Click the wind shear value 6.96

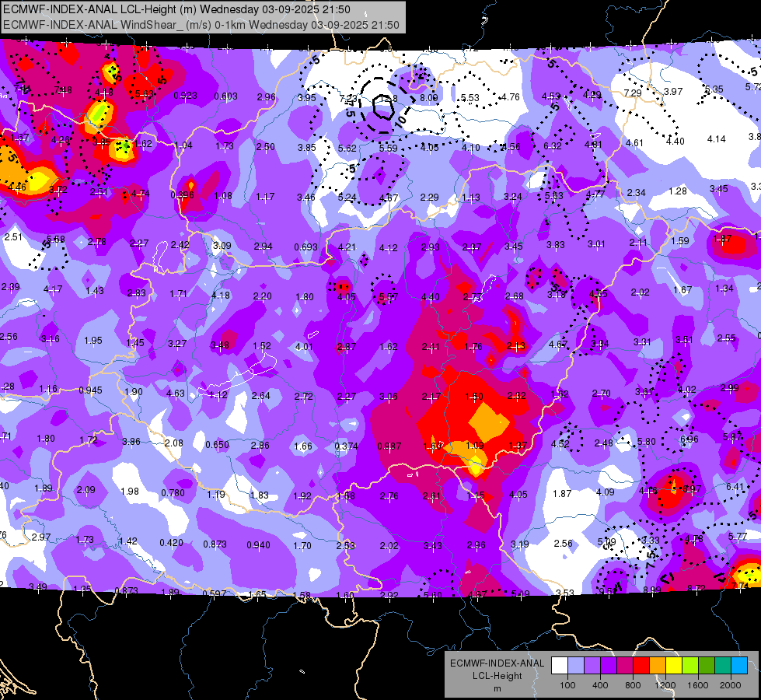[x=689, y=439]
